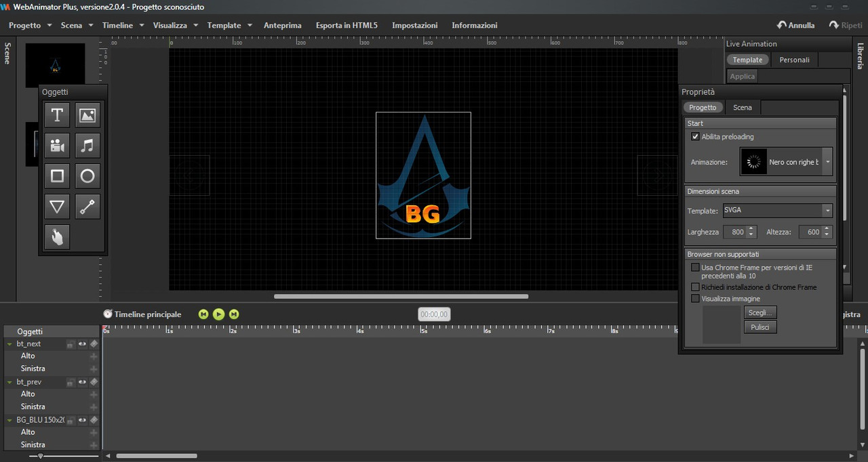Image resolution: width=868 pixels, height=462 pixels.
Task: Click the Ripeti redo arrow
Action: click(x=834, y=25)
